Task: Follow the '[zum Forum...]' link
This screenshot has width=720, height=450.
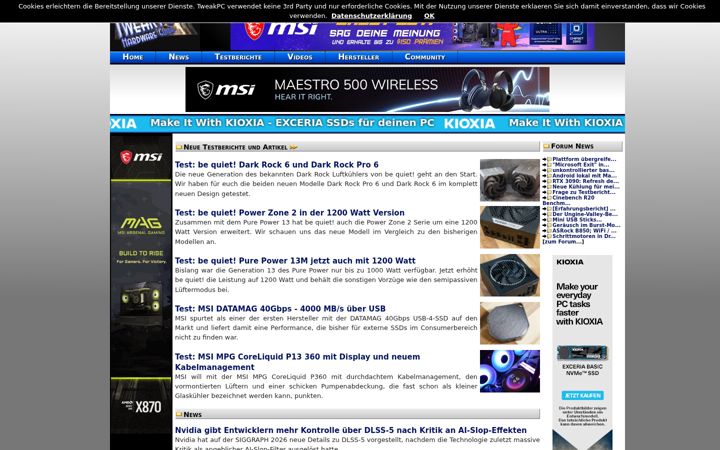Action: (x=563, y=242)
